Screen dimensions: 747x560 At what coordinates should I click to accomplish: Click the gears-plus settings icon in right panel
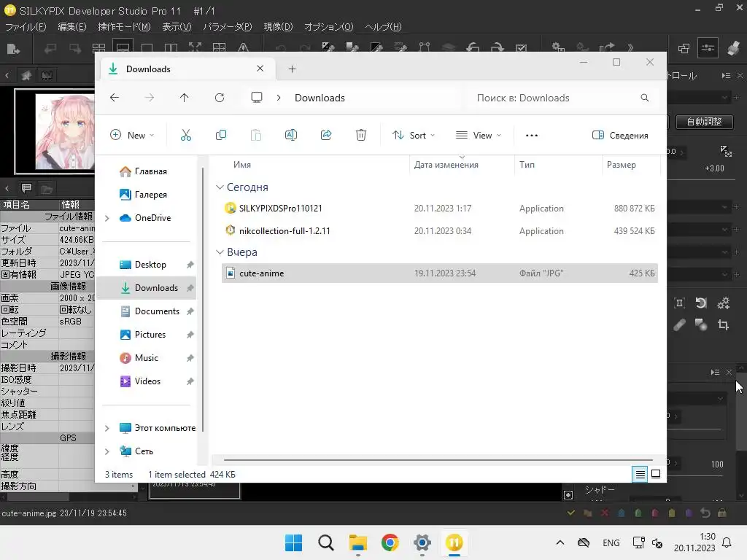(x=723, y=303)
